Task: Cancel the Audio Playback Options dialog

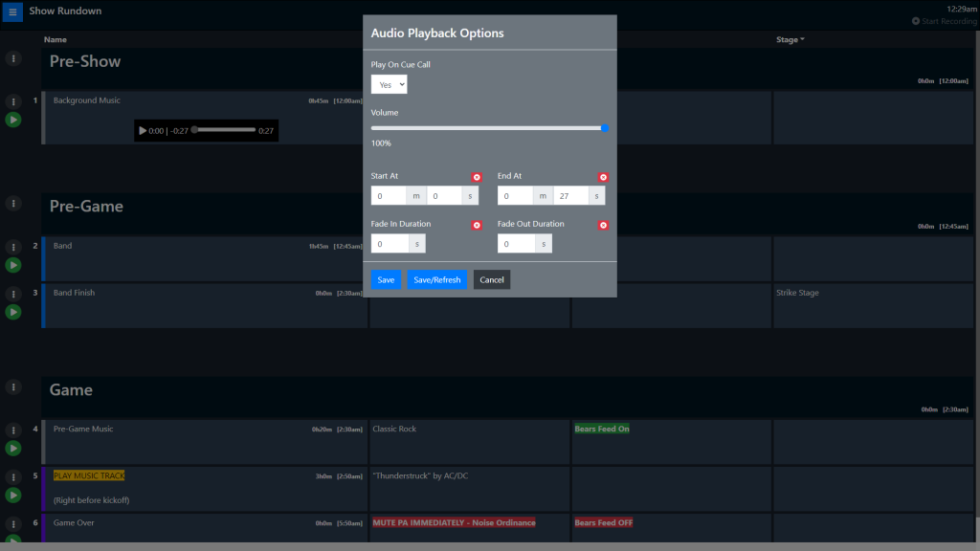Action: [492, 279]
